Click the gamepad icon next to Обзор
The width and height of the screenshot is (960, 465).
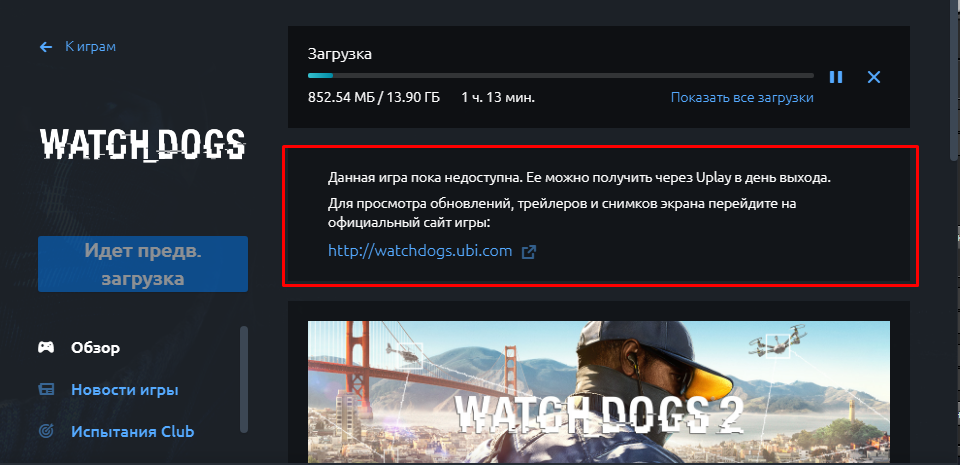click(x=46, y=348)
